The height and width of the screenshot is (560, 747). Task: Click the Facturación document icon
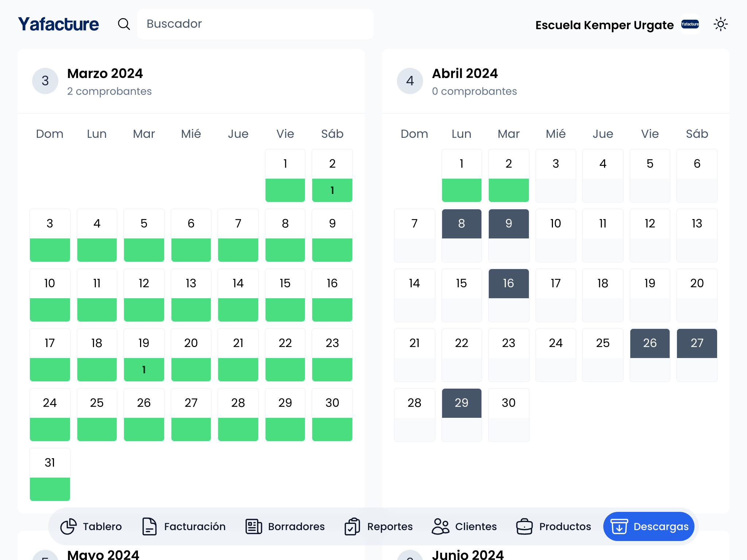click(149, 526)
